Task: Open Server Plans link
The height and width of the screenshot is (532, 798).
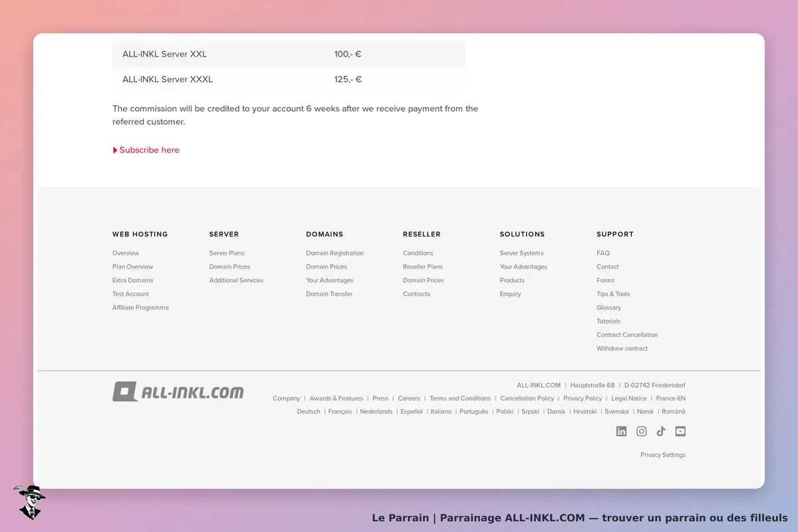Action: pos(227,253)
